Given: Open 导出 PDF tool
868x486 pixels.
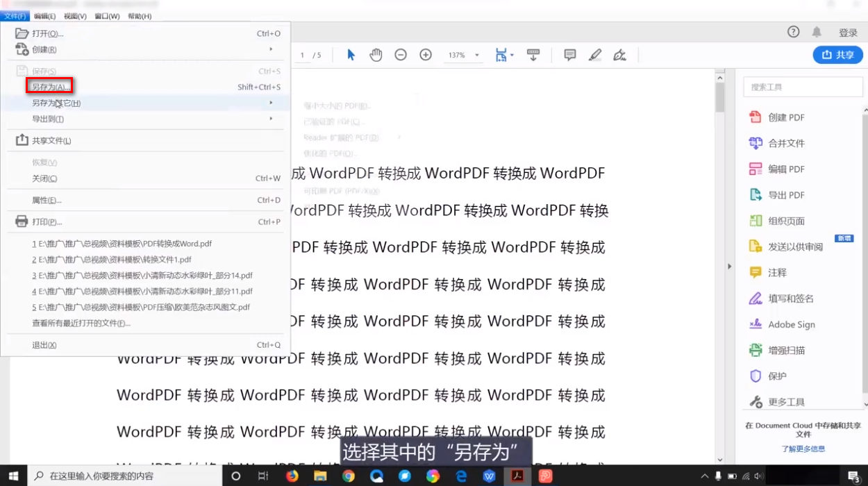Looking at the screenshot, I should pos(776,195).
